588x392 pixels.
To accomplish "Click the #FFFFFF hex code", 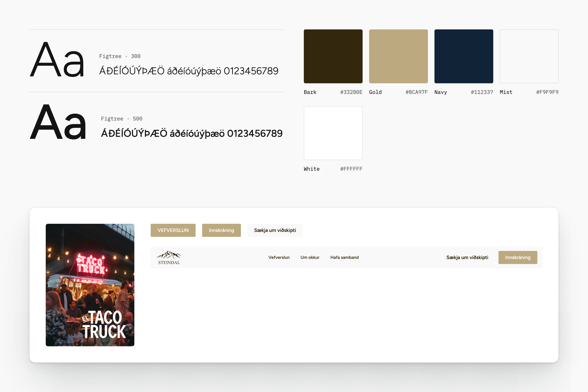I will coord(351,169).
